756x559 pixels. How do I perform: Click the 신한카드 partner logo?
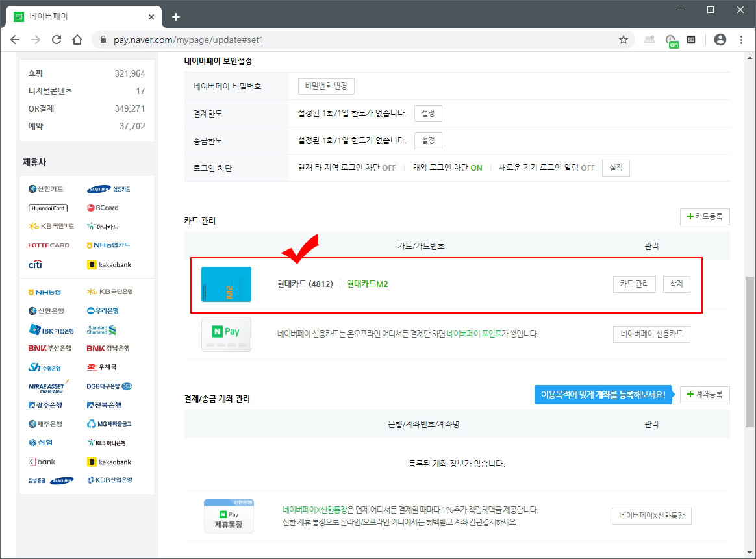[x=46, y=189]
